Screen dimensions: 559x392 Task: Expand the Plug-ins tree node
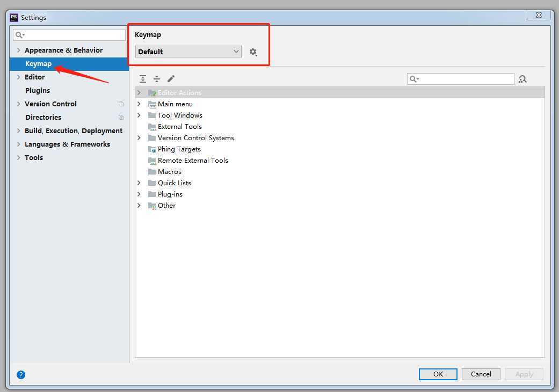coord(140,194)
